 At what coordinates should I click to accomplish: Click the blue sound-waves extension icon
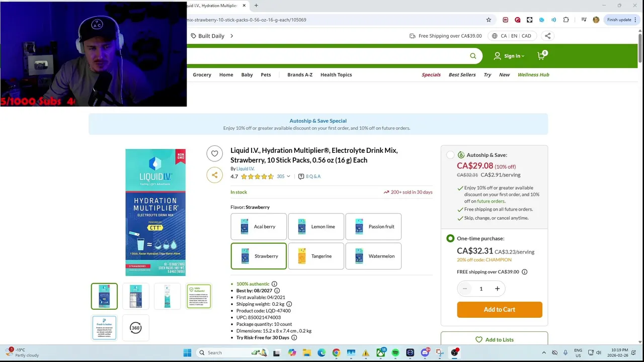(x=553, y=20)
